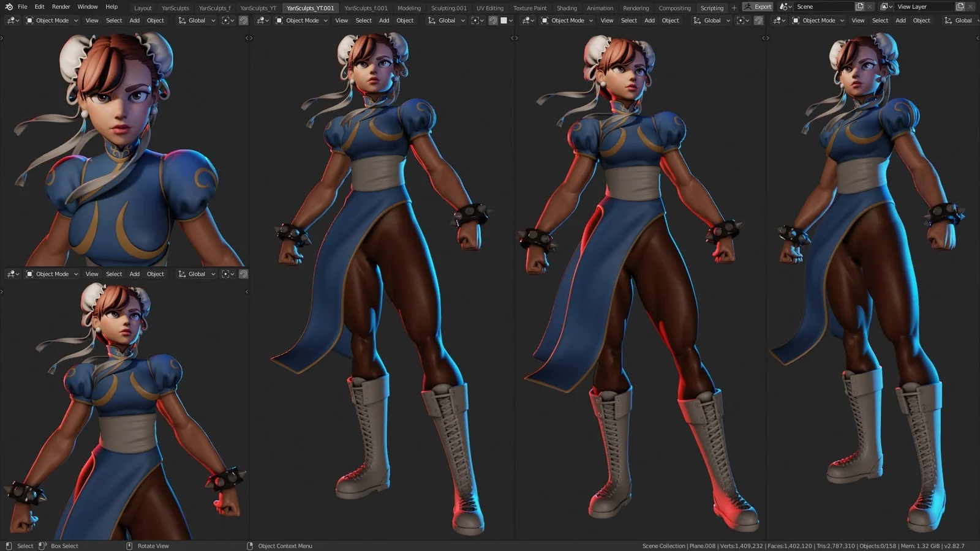Open the Blender logo application menu
Screen dimensions: 980x551
[8, 7]
